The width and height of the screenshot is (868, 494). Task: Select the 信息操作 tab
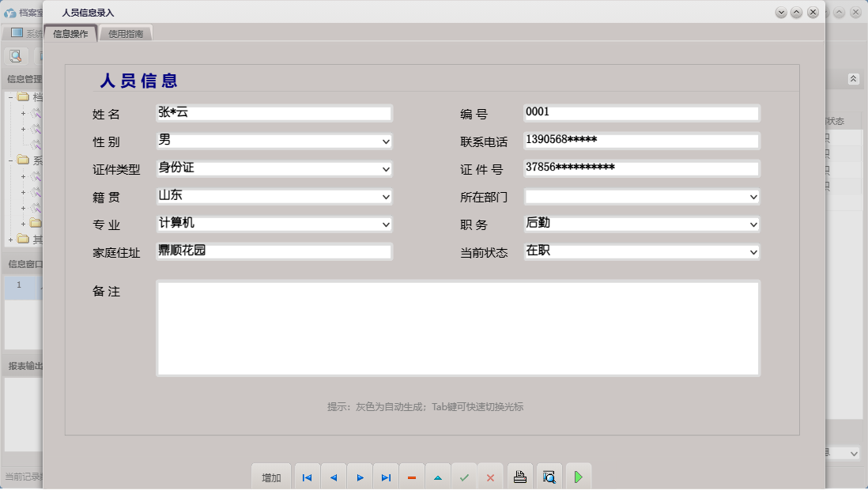pyautogui.click(x=70, y=33)
